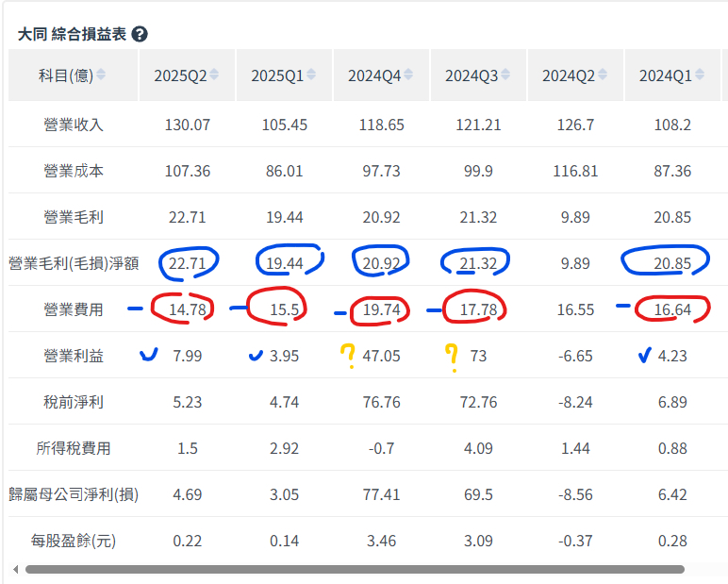Image resolution: width=728 pixels, height=584 pixels.
Task: Click the sort arrows next to 2024Q2
Action: pyautogui.click(x=603, y=75)
